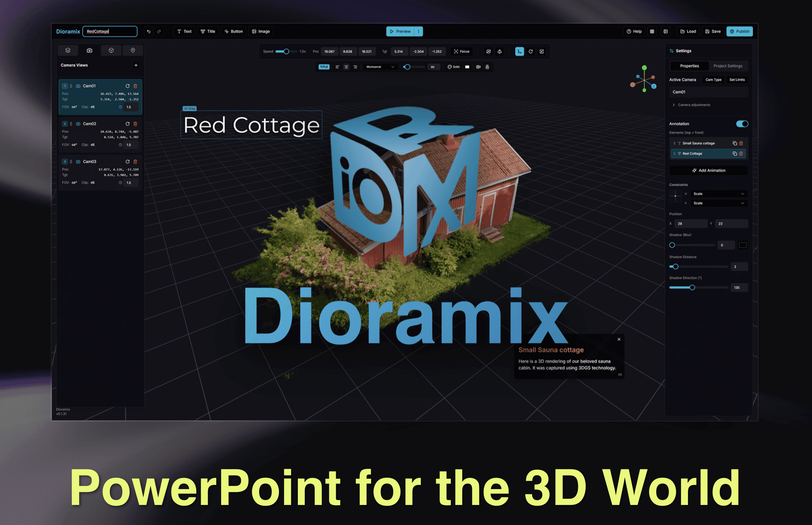The height and width of the screenshot is (525, 812).
Task: Add a new camera view
Action: (136, 65)
